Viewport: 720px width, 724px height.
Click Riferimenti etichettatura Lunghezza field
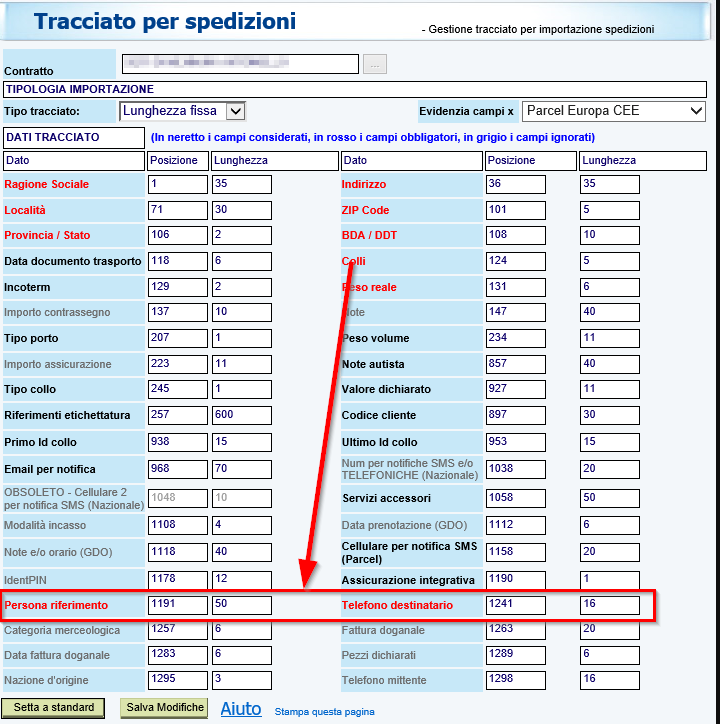point(242,415)
